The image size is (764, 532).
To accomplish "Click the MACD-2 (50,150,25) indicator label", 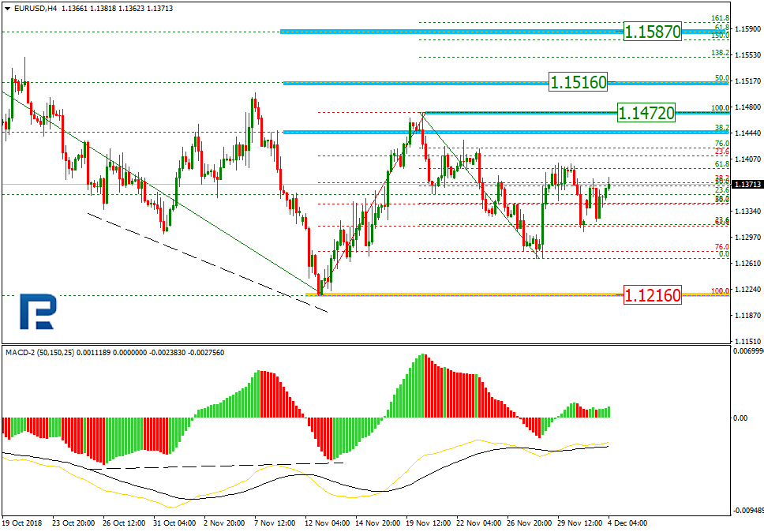I will click(x=40, y=352).
